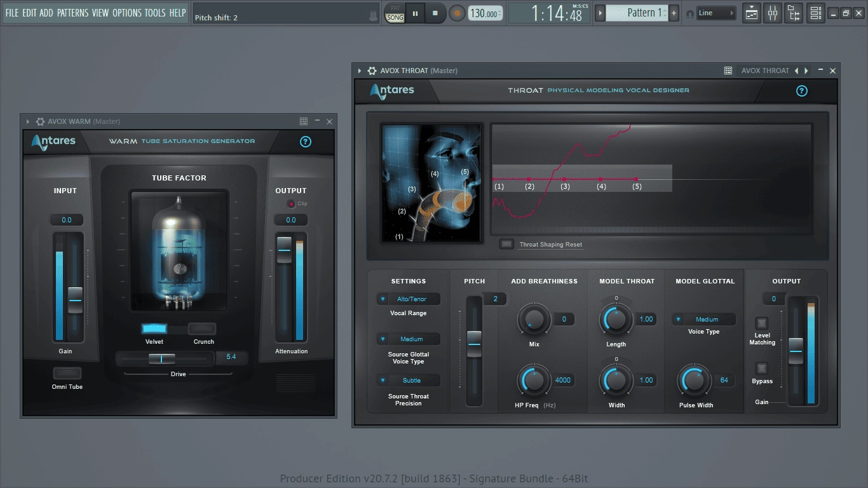This screenshot has width=868, height=488.
Task: Select throat graph point (5)
Action: [636, 179]
